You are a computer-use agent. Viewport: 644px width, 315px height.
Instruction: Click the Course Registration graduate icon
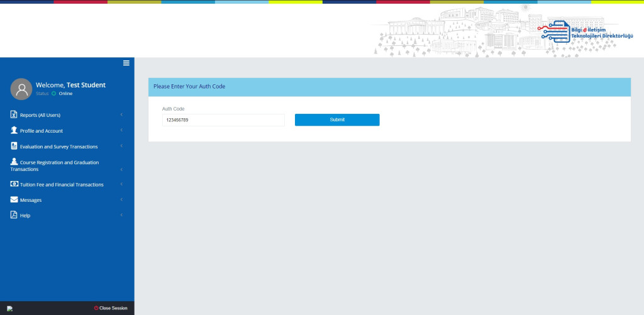[14, 162]
